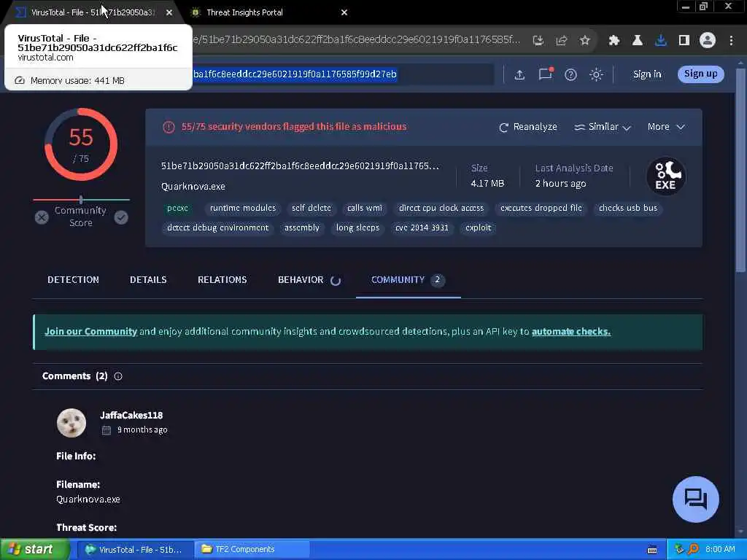Click the peexe tag

pyautogui.click(x=178, y=208)
